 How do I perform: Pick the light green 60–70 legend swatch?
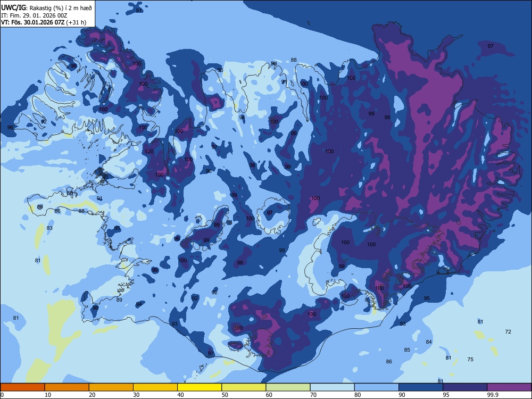[x=288, y=387]
